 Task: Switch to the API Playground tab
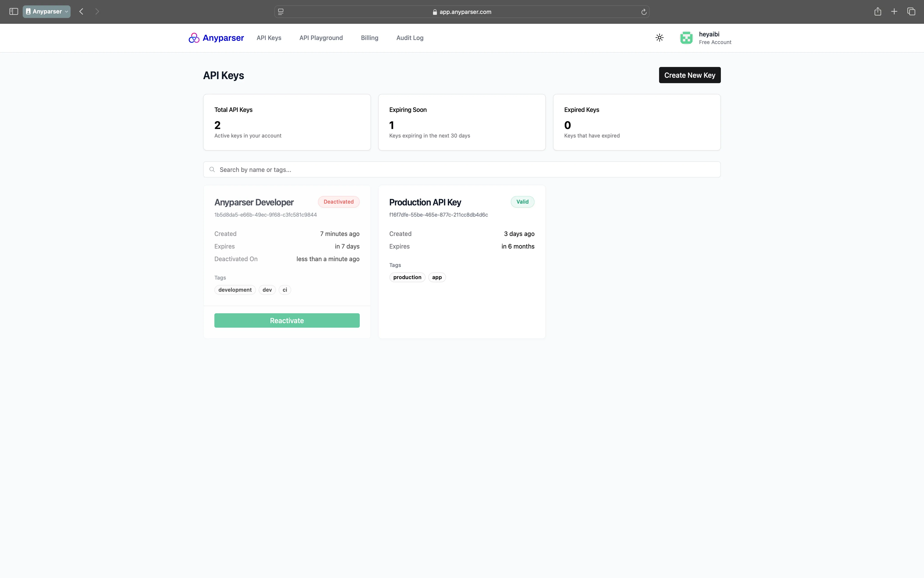coord(321,38)
